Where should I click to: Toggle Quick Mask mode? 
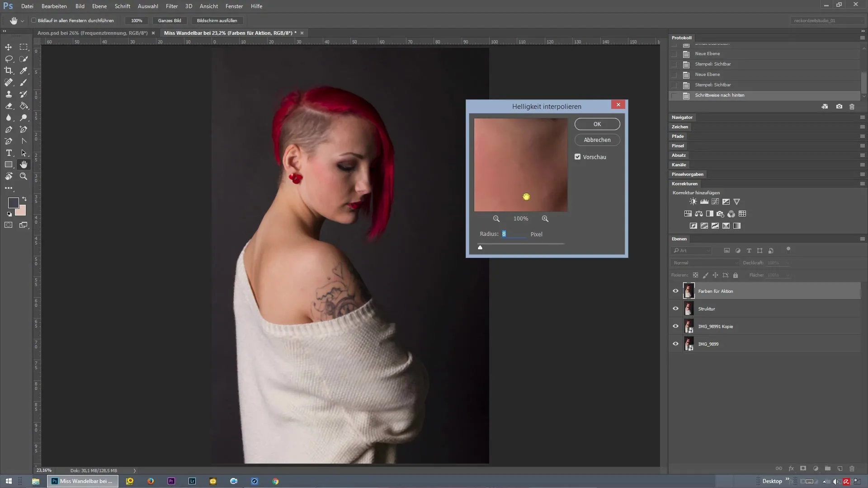(x=9, y=225)
